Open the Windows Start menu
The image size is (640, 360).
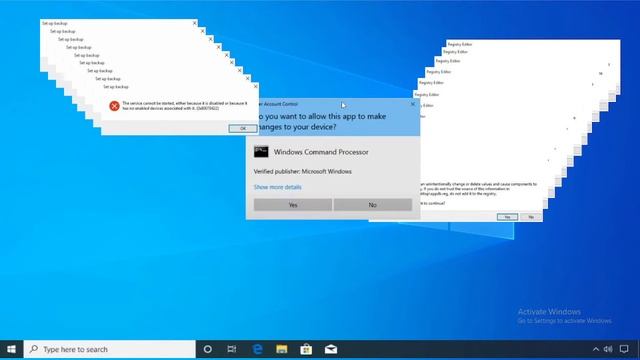coord(11,349)
